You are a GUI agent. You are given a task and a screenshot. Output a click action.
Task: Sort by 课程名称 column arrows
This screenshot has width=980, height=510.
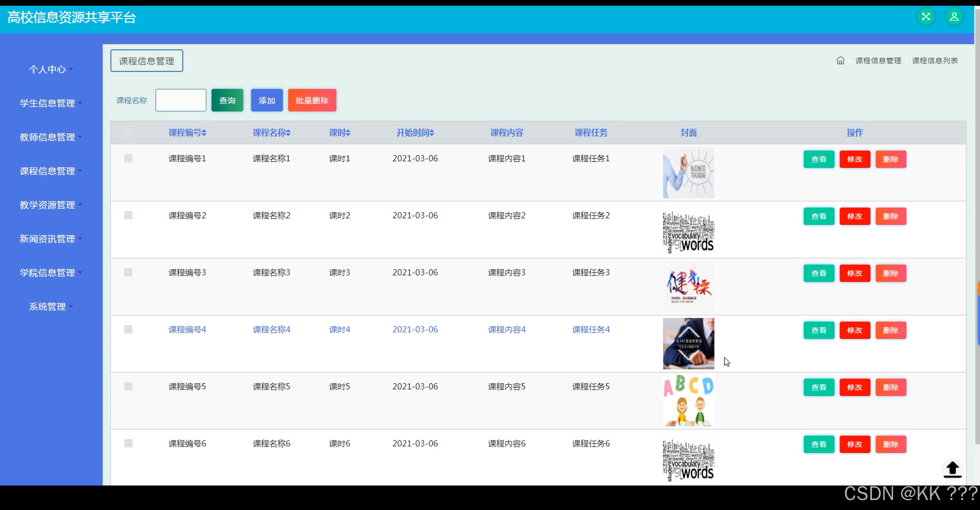coord(288,133)
